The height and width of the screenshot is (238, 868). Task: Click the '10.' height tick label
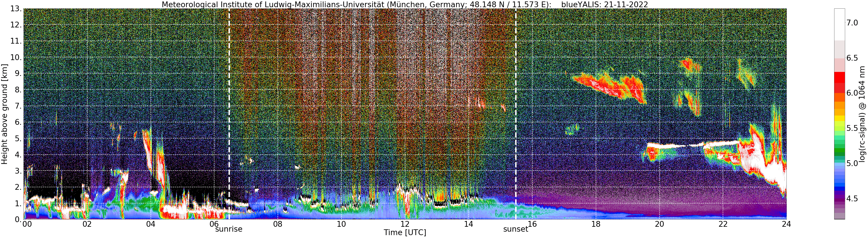pyautogui.click(x=16, y=57)
